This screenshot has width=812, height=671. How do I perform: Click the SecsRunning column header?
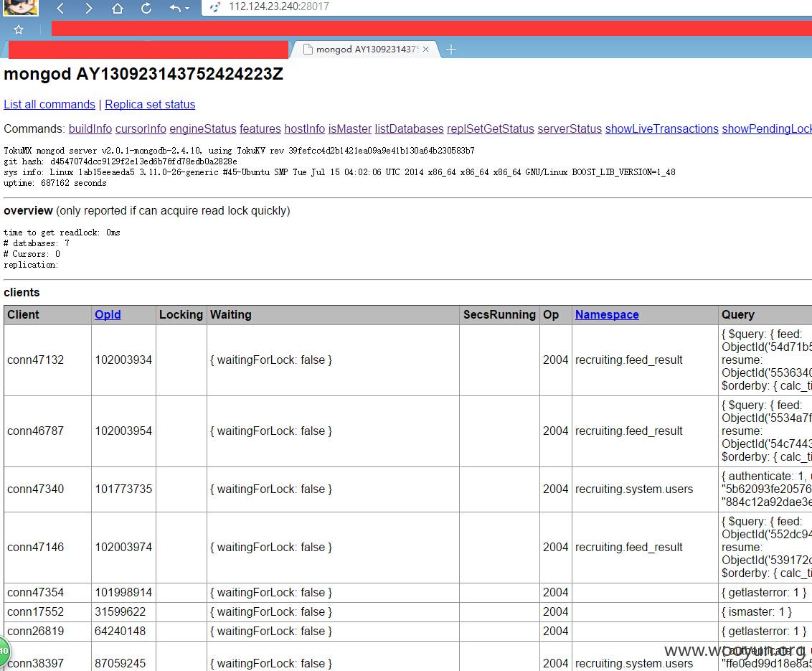(x=499, y=314)
